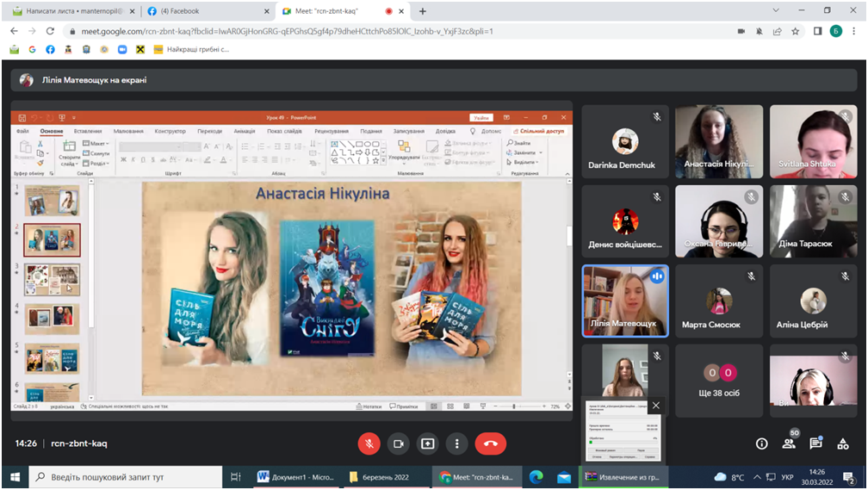Open camera permission icon in address bar
The image size is (868, 490).
(741, 32)
